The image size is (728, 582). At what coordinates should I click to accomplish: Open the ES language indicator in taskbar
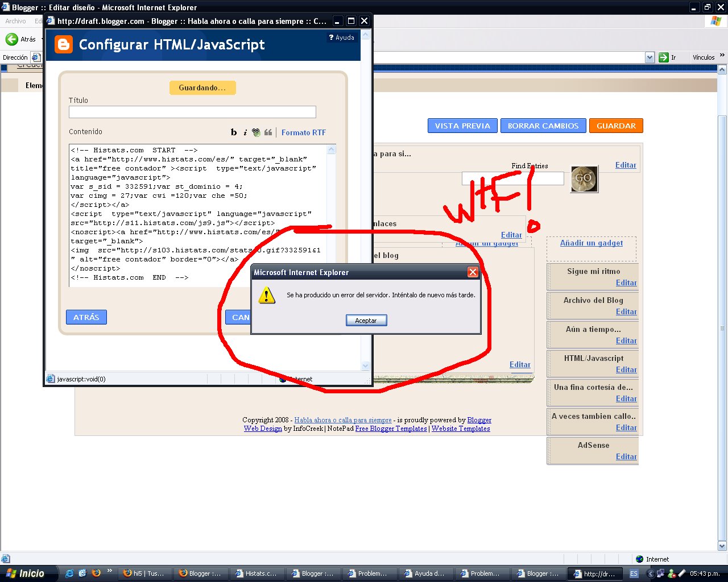coord(634,573)
